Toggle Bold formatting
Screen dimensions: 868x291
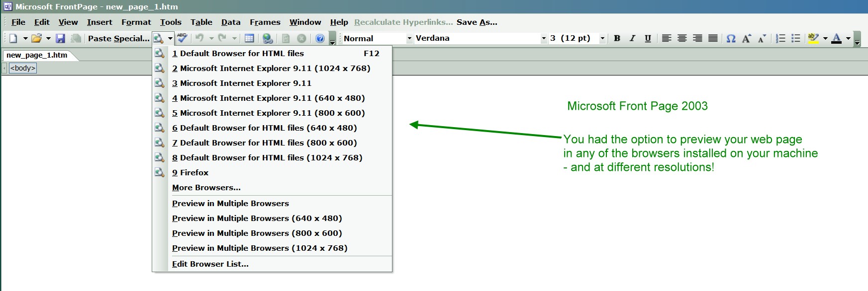point(617,38)
